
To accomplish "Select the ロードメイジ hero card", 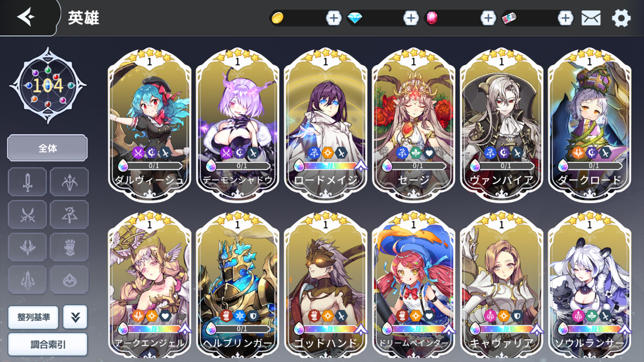I will pos(325,125).
